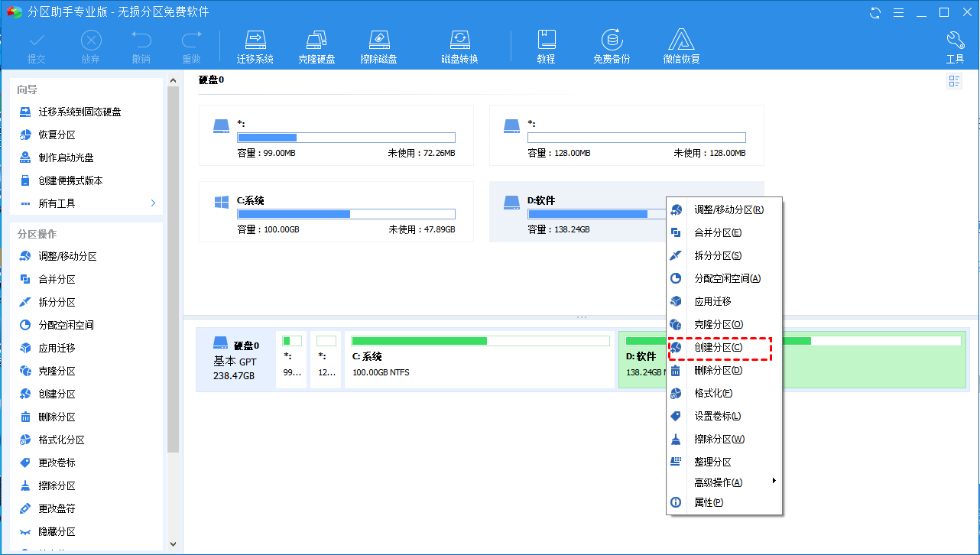Toggle the disk view layout icon
The image size is (980, 555).
[954, 82]
